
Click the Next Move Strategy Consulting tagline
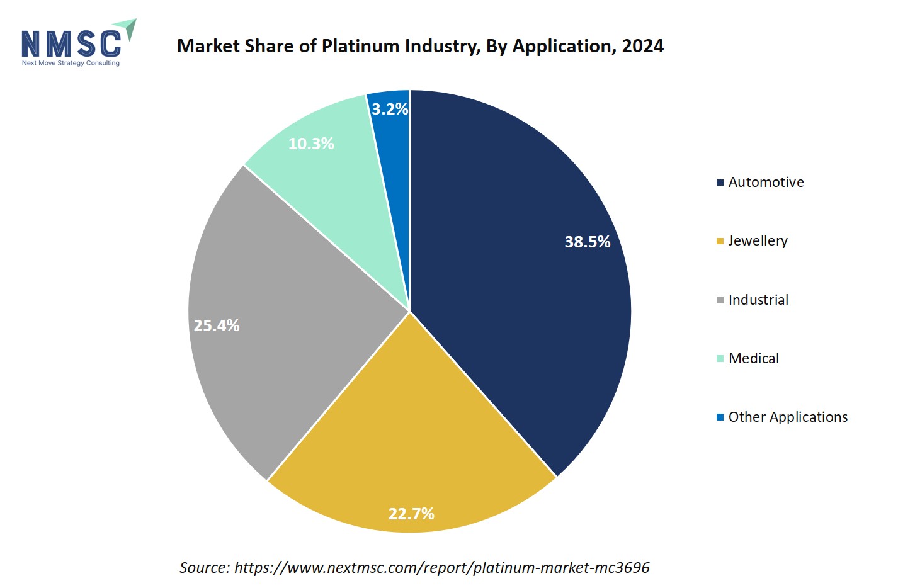pyautogui.click(x=71, y=63)
